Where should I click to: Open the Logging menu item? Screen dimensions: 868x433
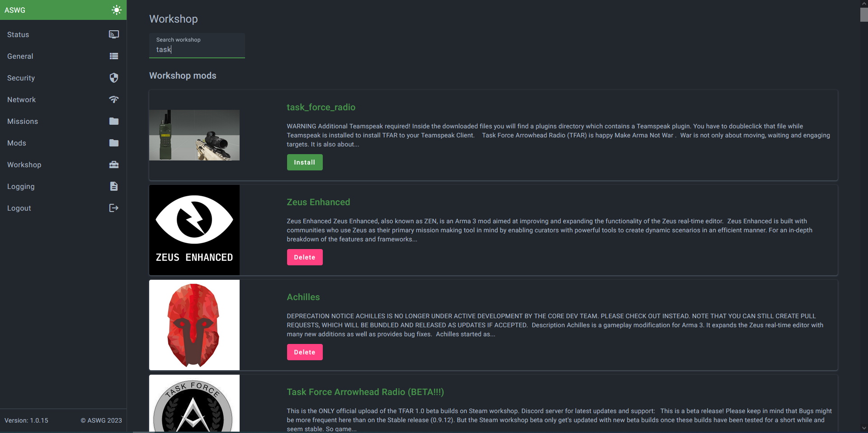(63, 186)
